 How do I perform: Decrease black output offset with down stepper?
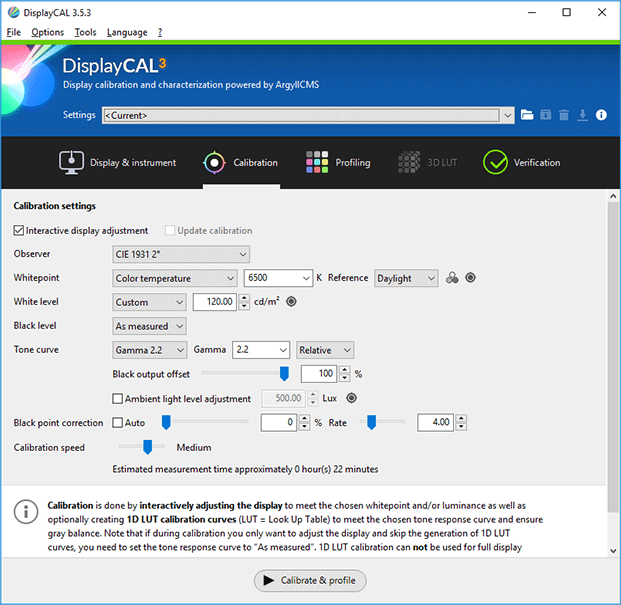345,378
